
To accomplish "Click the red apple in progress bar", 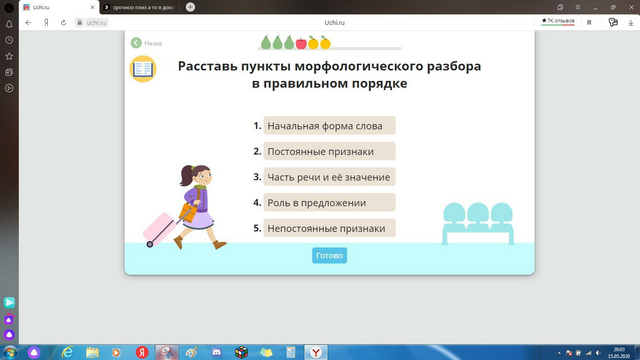I will pos(301,43).
